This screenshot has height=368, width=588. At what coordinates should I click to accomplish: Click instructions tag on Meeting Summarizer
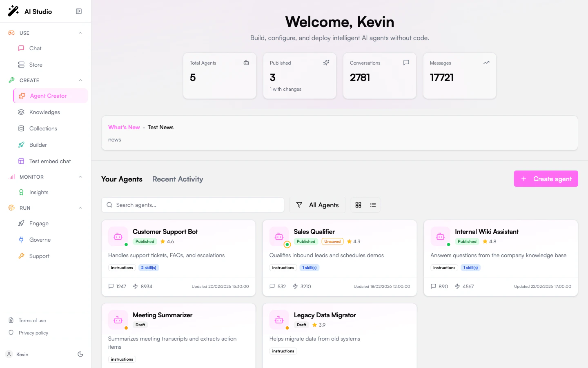point(122,359)
